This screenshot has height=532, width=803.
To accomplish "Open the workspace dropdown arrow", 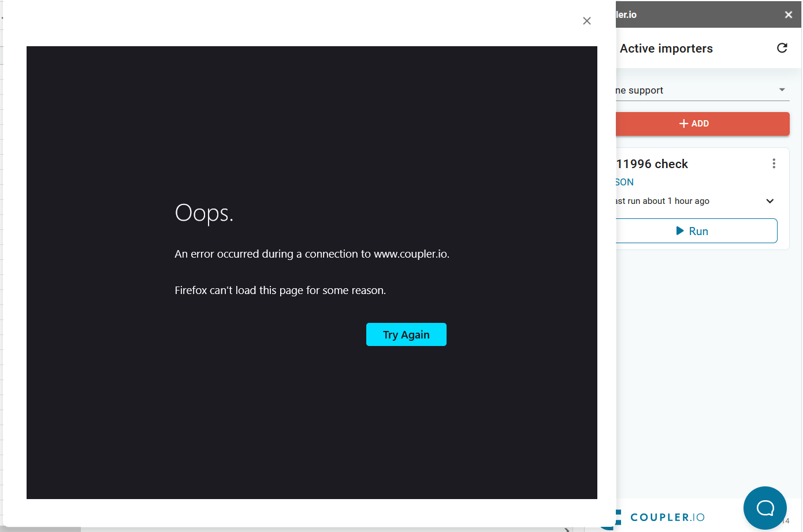I will point(782,90).
